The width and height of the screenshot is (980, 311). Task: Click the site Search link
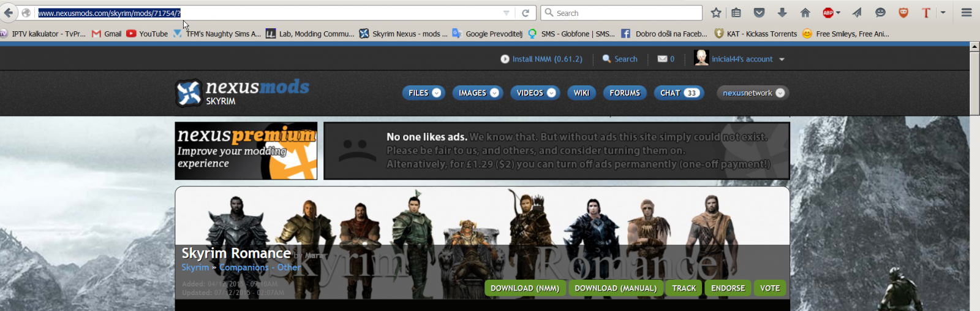pos(620,59)
